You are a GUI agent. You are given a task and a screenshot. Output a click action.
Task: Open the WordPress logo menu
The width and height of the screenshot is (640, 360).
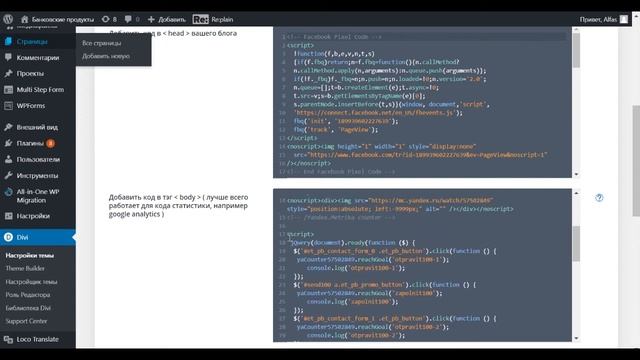coord(8,19)
